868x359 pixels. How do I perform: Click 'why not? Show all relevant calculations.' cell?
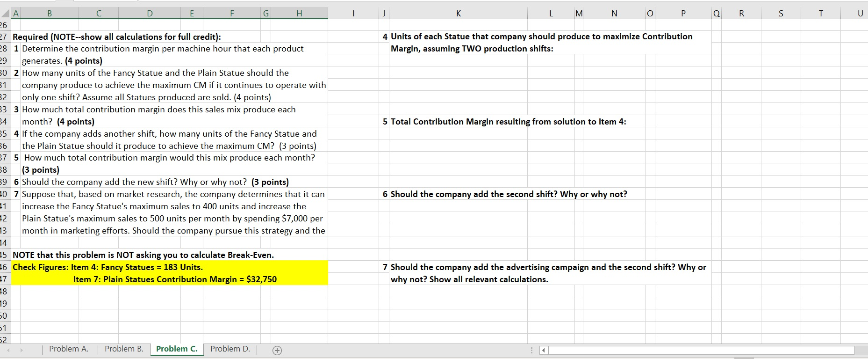[x=469, y=279]
